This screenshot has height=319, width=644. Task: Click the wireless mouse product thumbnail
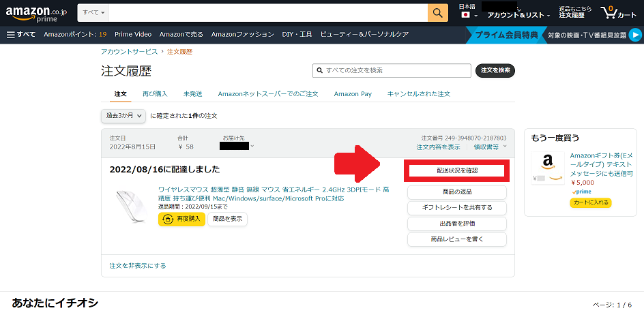coord(131,206)
